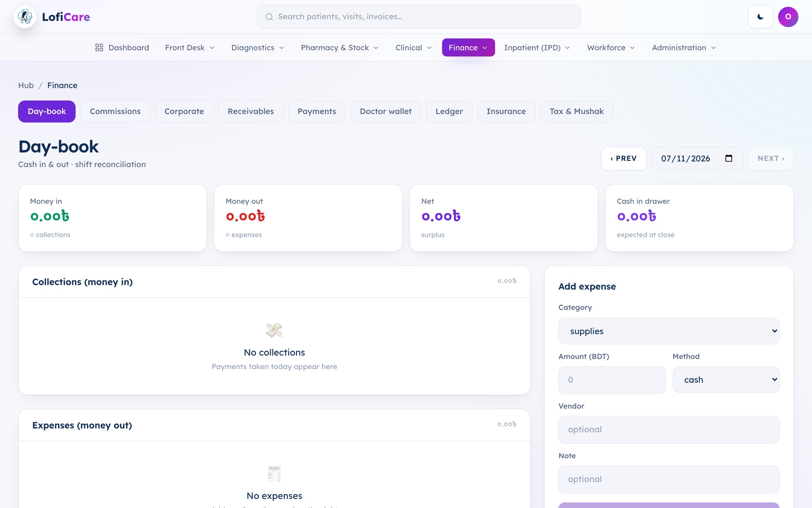Click the No collections money illustration
Screen dimensions: 812x508
274,330
